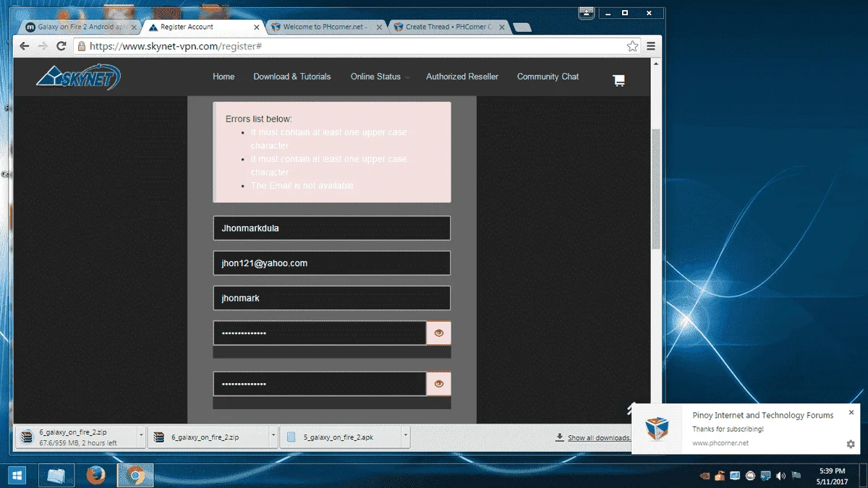Open a new tab with the new-tab button

coord(522,27)
